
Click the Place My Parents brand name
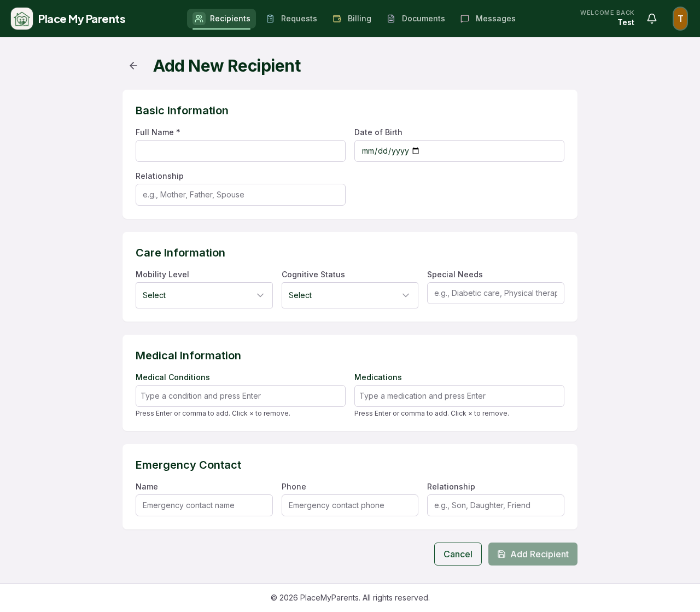(81, 19)
